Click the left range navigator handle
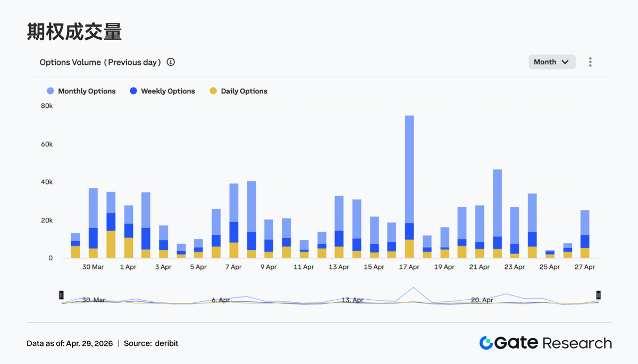Screen dimensions: 638x364 62,295
